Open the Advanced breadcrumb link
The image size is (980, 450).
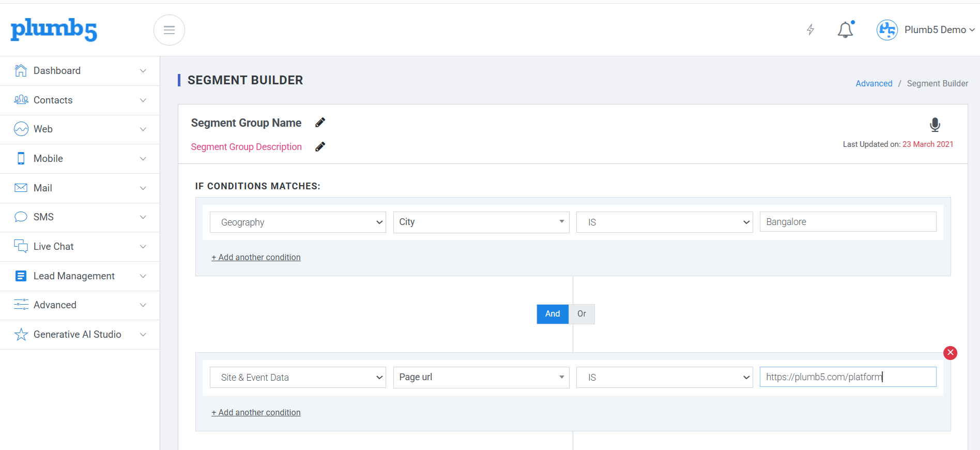point(874,83)
